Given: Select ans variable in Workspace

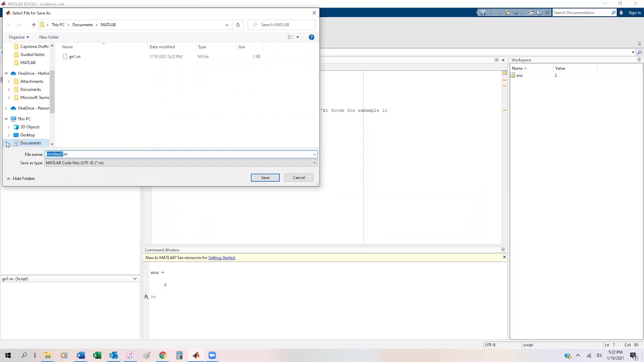Looking at the screenshot, I should pyautogui.click(x=519, y=75).
